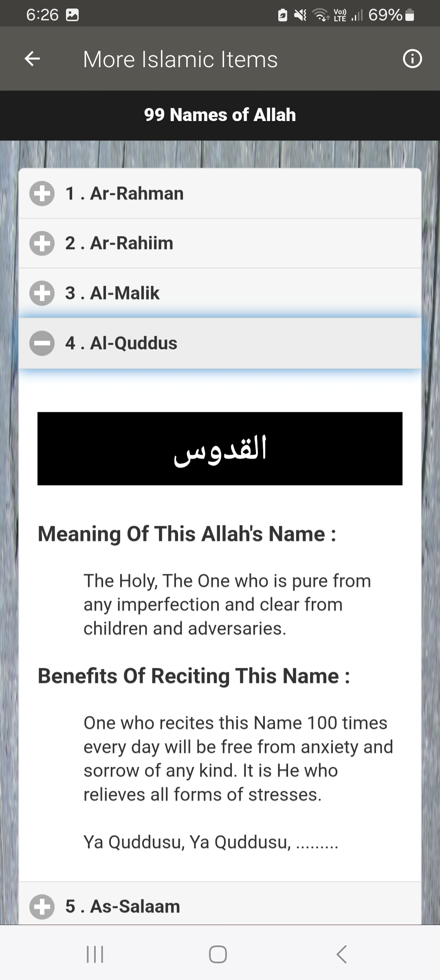Viewport: 440px width, 980px height.
Task: Tap Android navigation back chevron
Action: click(341, 954)
